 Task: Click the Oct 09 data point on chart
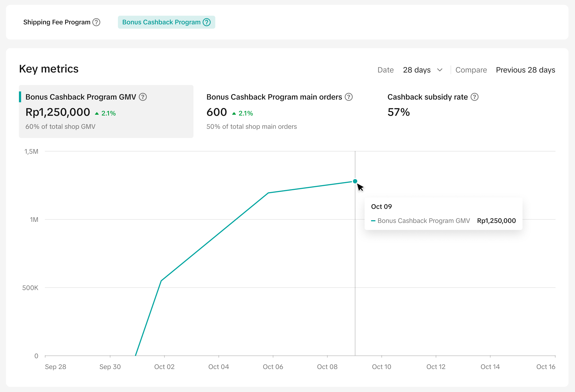coord(355,181)
